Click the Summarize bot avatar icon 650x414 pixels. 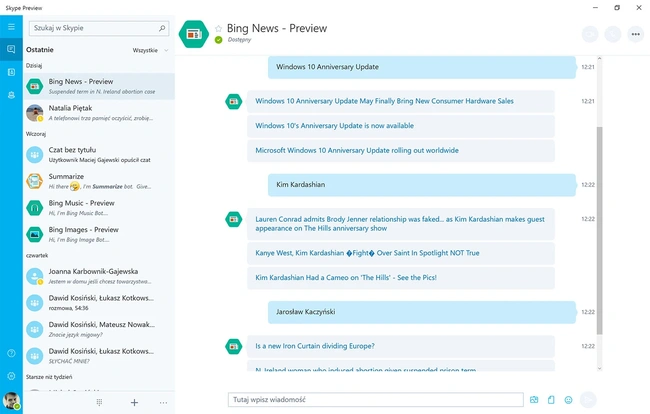coord(34,181)
